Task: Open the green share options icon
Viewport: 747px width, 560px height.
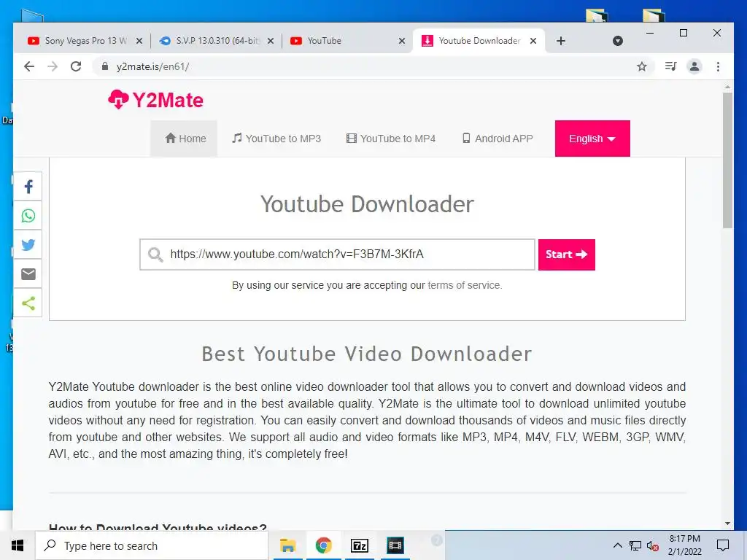Action: point(28,303)
